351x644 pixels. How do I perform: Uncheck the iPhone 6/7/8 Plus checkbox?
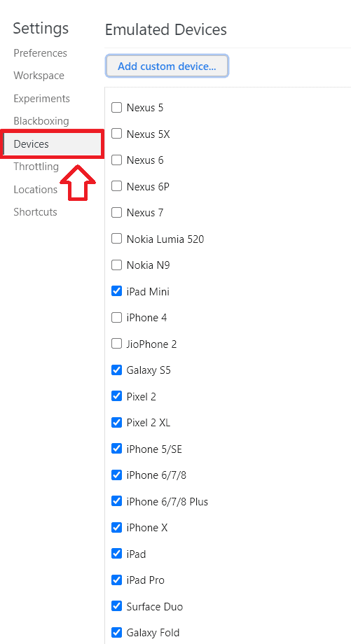[x=117, y=501]
